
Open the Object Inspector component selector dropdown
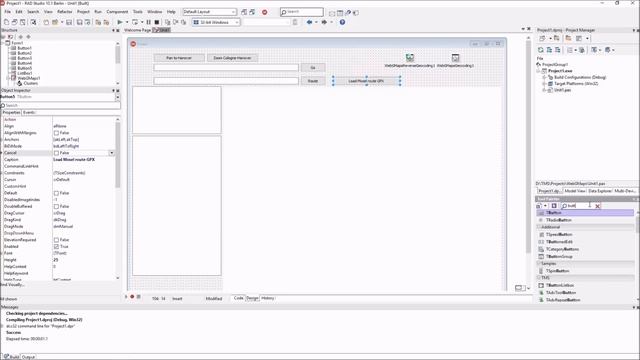(x=118, y=97)
